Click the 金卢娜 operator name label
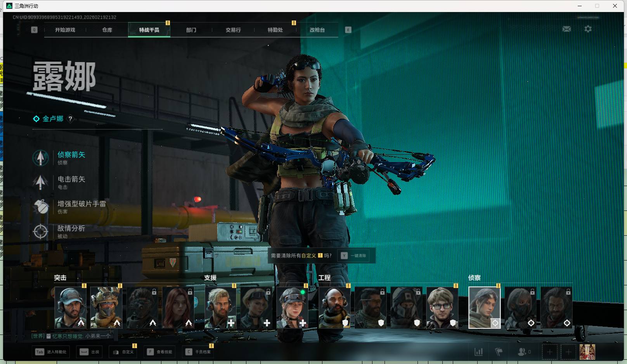This screenshot has height=364, width=627. point(53,119)
